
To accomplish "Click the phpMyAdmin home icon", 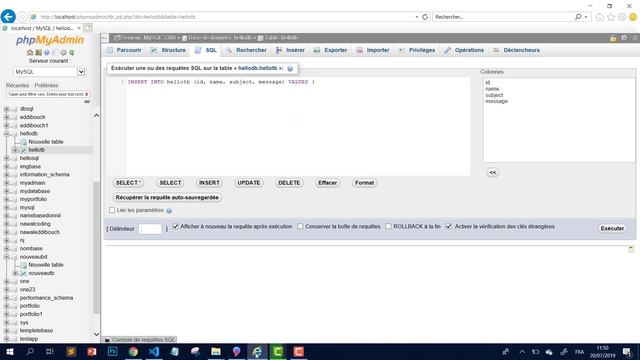I will pyautogui.click(x=30, y=53).
